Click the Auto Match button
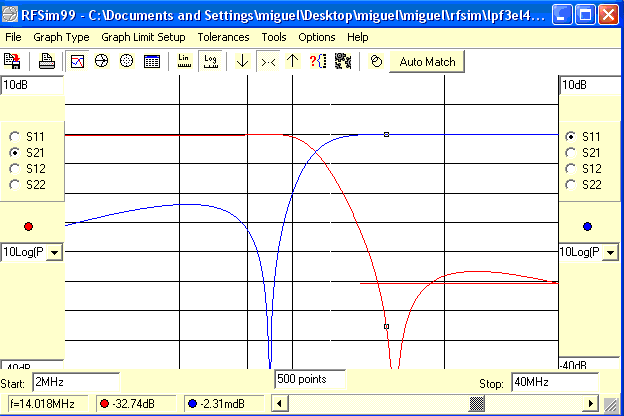The image size is (624, 416). tap(427, 62)
